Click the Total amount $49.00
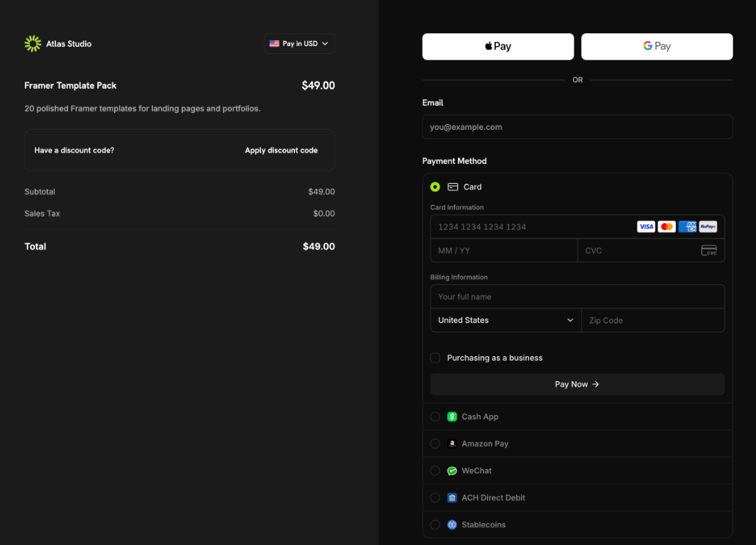The width and height of the screenshot is (756, 545). pyautogui.click(x=318, y=246)
